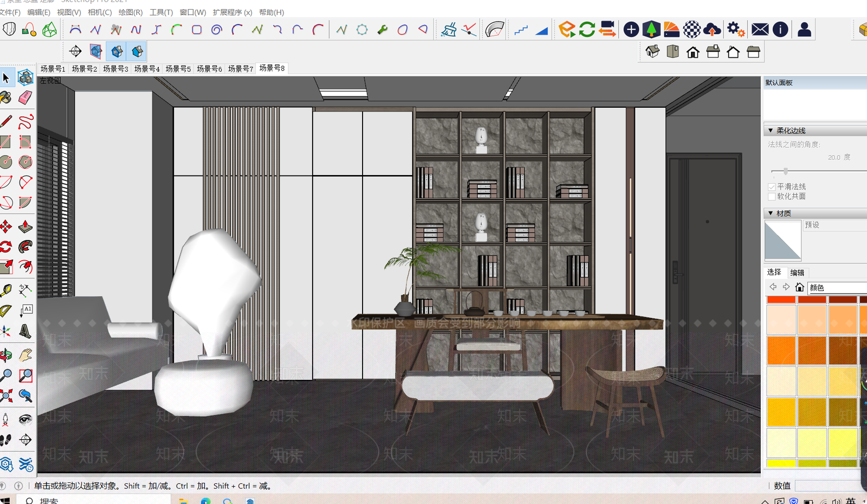Pick the Tape Measure tool
Image resolution: width=867 pixels, height=504 pixels.
[x=6, y=290]
